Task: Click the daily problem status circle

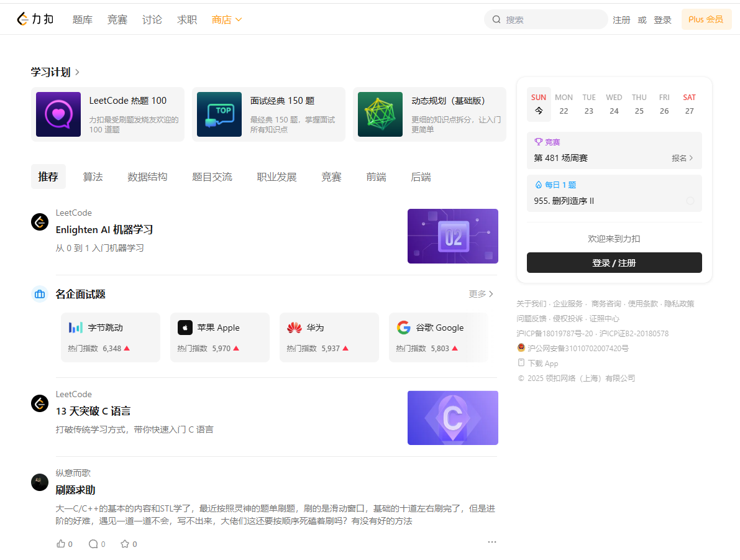Action: pyautogui.click(x=690, y=201)
